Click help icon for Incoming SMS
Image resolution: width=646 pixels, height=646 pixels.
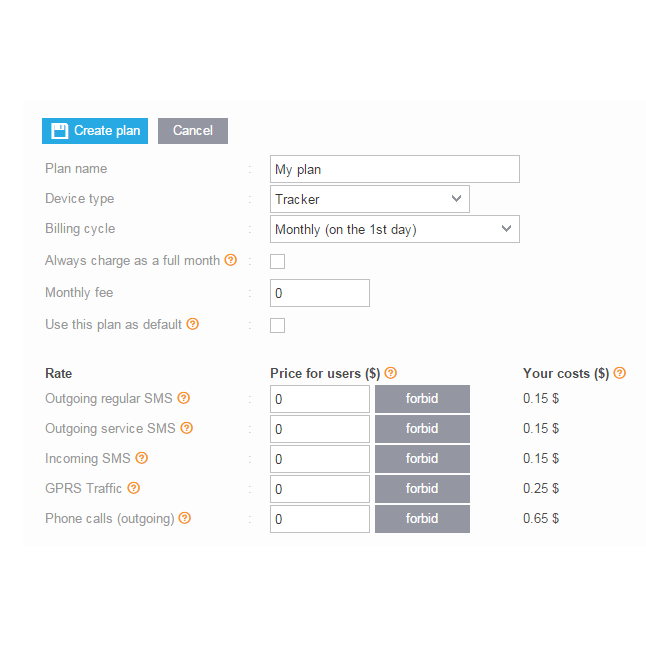coord(142,458)
